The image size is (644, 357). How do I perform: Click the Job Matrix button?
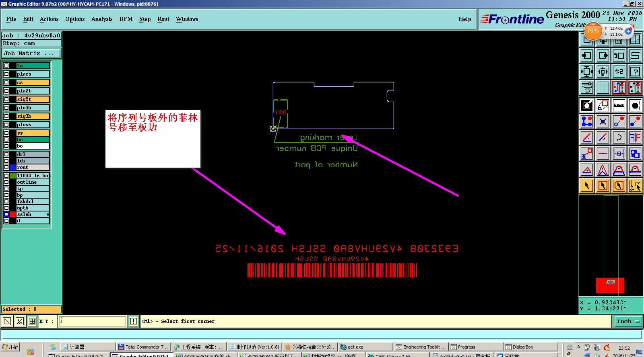(31, 53)
